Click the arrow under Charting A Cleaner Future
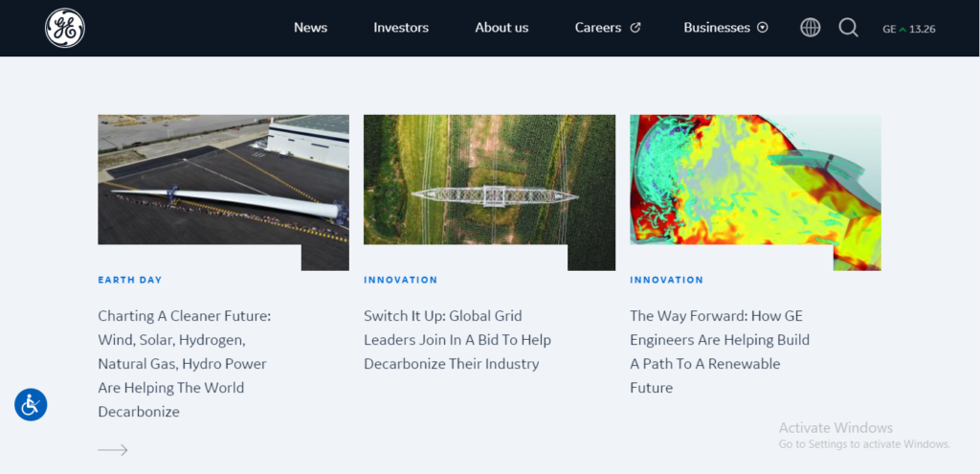Viewport: 980px width, 474px height. click(x=113, y=450)
